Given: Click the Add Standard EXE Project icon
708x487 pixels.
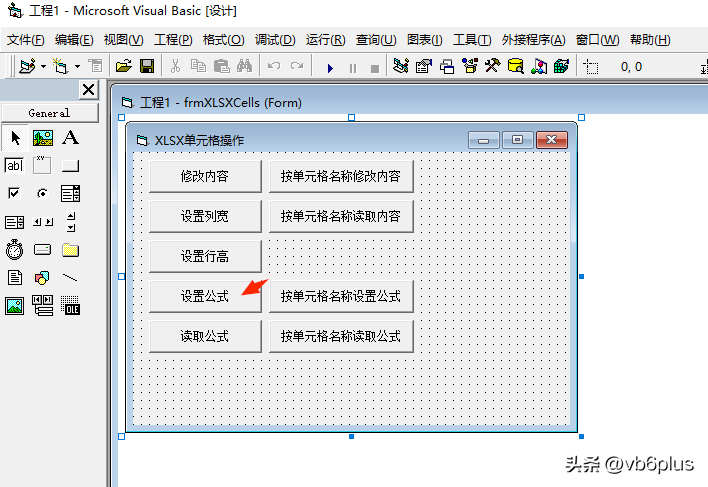Looking at the screenshot, I should pos(27,67).
